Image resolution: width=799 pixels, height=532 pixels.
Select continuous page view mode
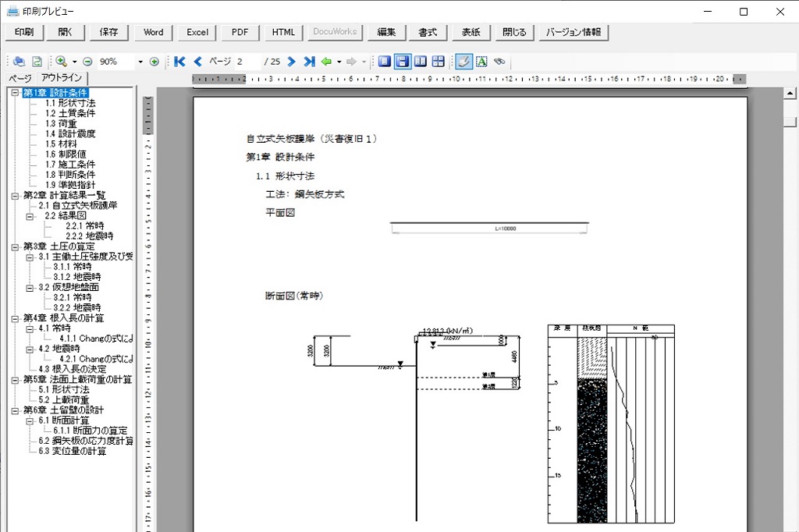coord(403,62)
